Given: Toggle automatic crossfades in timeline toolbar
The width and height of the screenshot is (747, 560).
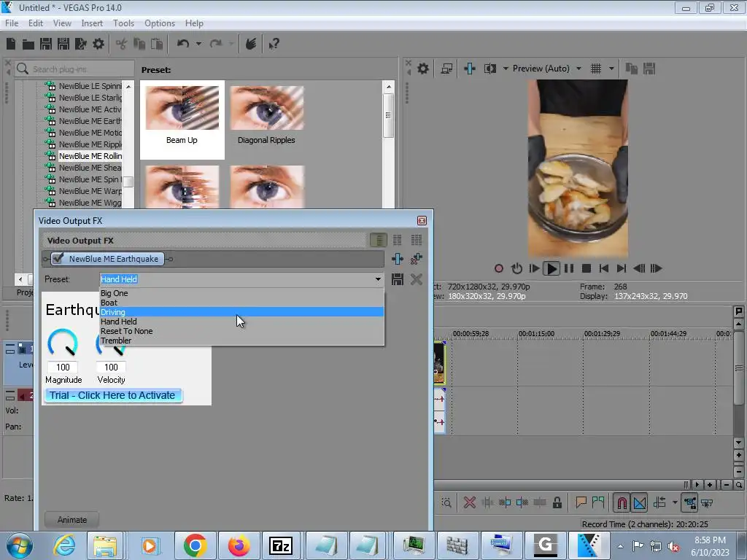Looking at the screenshot, I should tap(640, 502).
